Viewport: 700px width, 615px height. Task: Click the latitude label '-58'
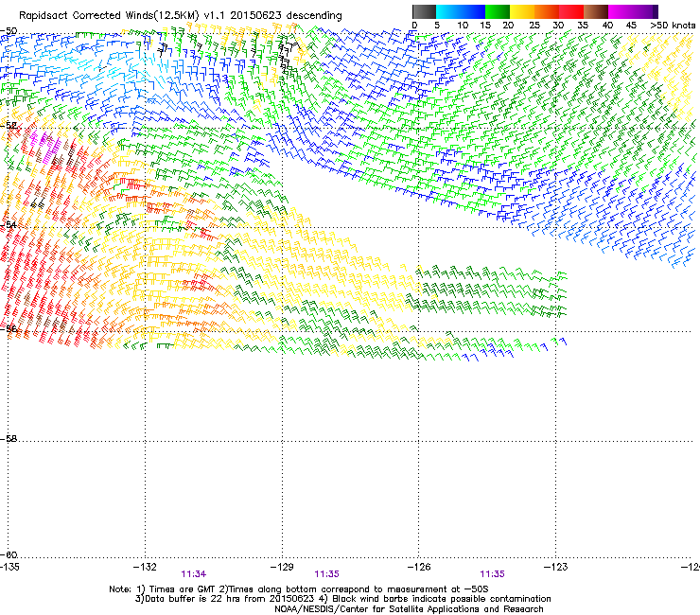click(9, 439)
